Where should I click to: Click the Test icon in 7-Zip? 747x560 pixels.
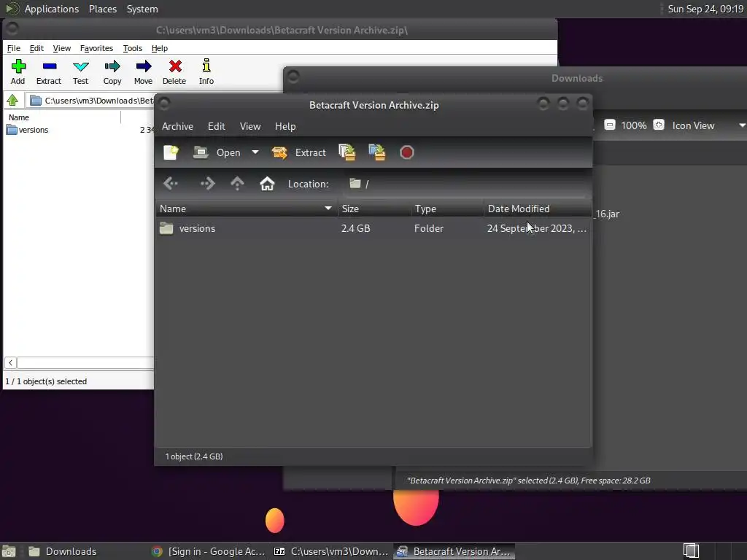[80, 72]
